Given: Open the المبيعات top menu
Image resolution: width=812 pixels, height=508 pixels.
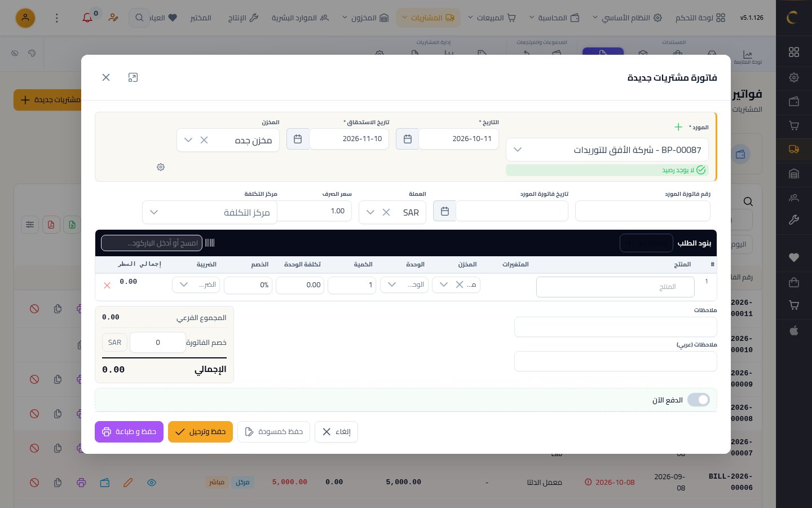Looking at the screenshot, I should tap(492, 18).
